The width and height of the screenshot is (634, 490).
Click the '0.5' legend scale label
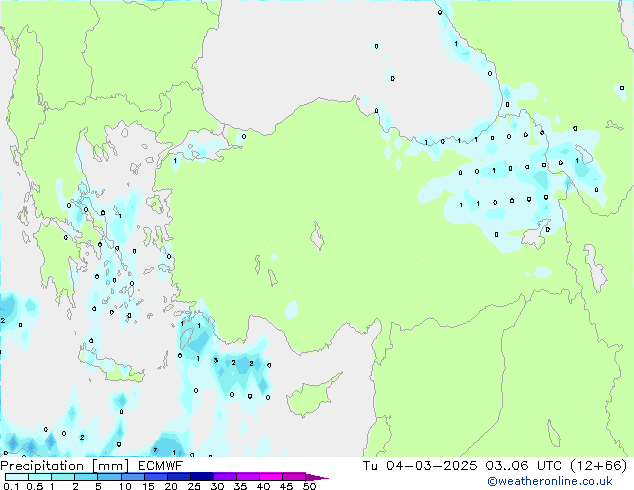tap(34, 486)
